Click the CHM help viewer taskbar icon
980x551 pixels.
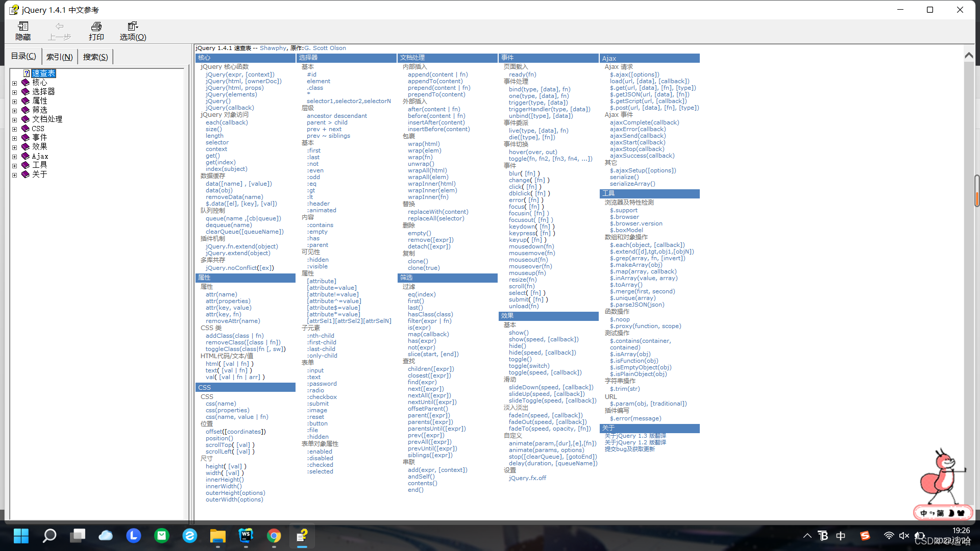click(302, 536)
